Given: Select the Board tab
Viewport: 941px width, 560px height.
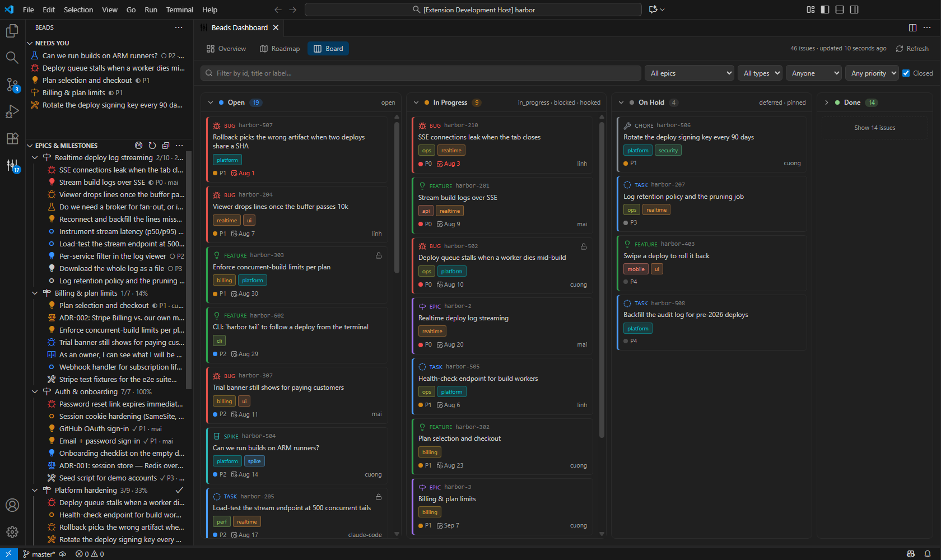Looking at the screenshot, I should tap(329, 49).
